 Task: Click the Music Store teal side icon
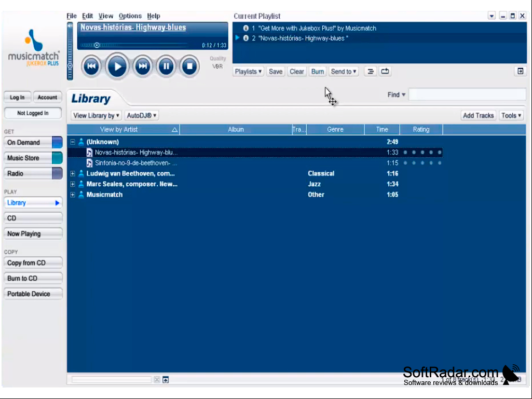click(x=57, y=158)
